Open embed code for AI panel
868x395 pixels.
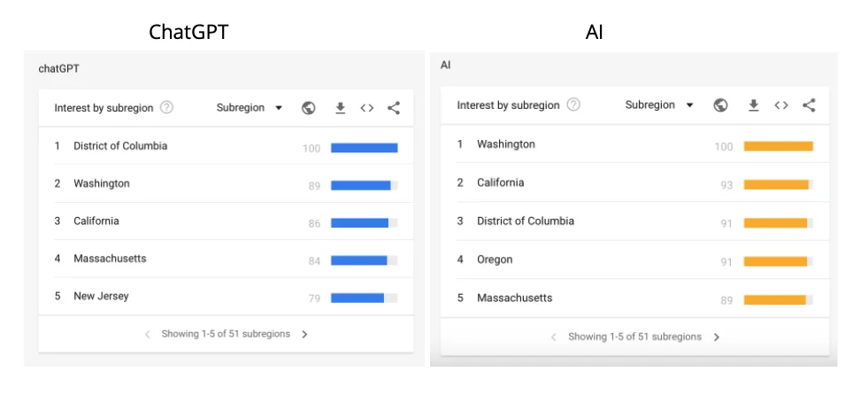pos(781,105)
